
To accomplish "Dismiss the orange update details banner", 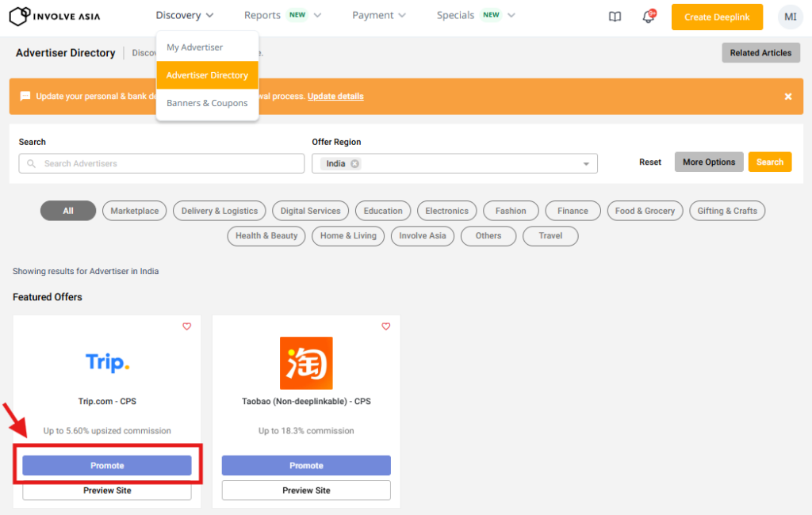I will (787, 96).
